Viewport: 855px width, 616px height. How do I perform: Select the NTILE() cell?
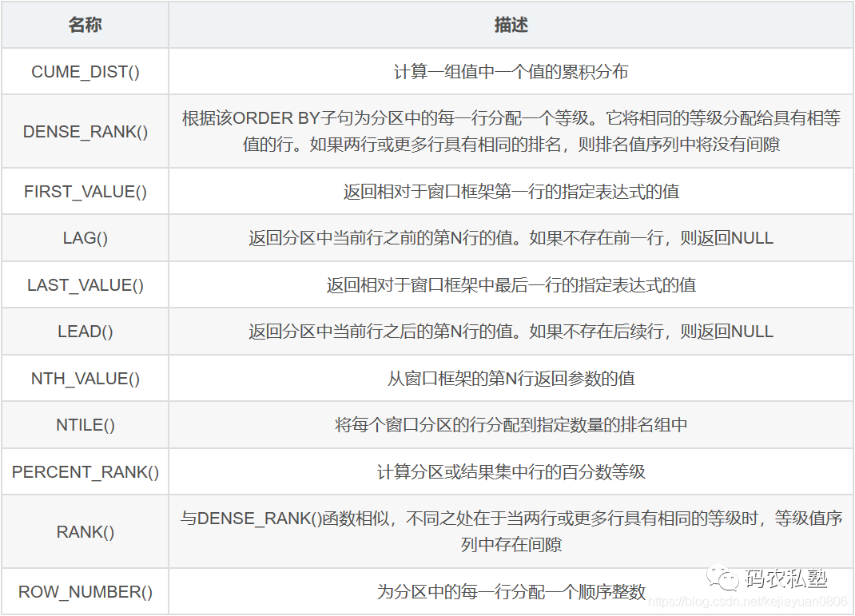(85, 425)
